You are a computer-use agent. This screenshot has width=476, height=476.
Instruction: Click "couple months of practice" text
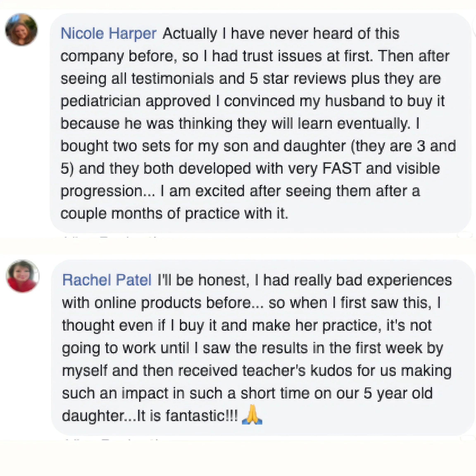(x=150, y=214)
